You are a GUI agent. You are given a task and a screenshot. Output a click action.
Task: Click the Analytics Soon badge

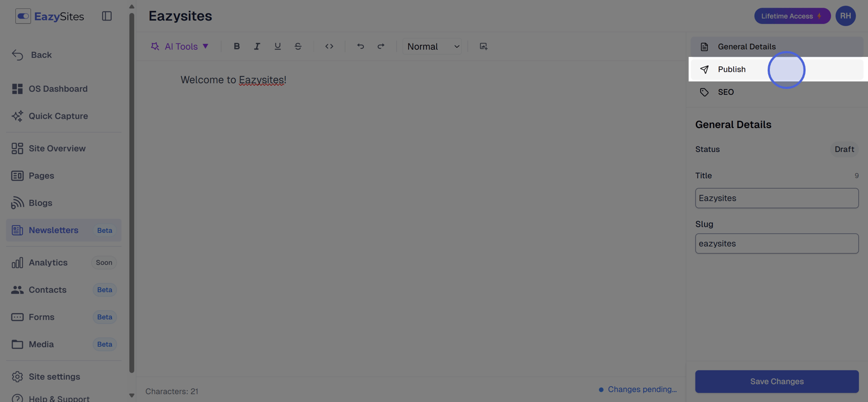click(104, 263)
